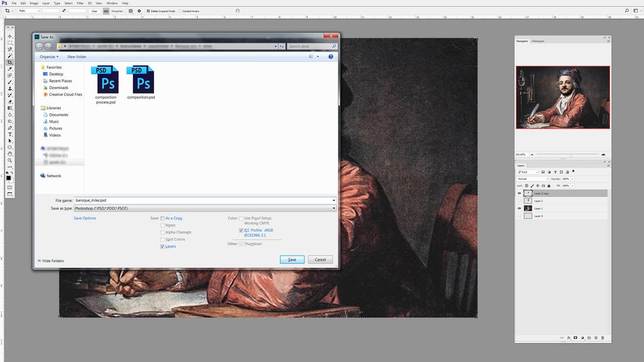Open the layer Fill dropdown arrow
This screenshot has width=644, height=362.
(572, 186)
